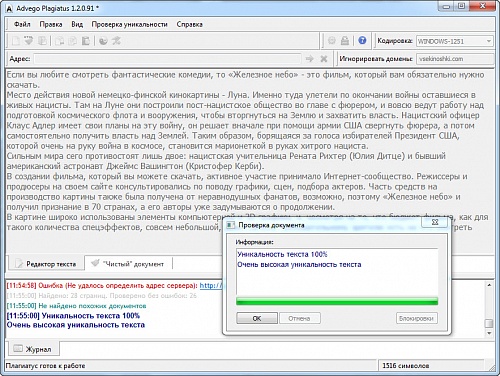Image resolution: width=500 pixels, height=376 pixels.
Task: Maximize the Advego Plagiatus window
Action: coord(461,6)
